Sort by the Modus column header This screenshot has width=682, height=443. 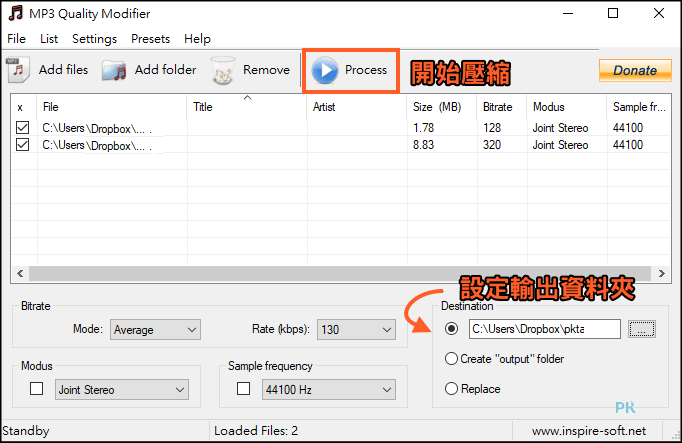click(x=567, y=107)
